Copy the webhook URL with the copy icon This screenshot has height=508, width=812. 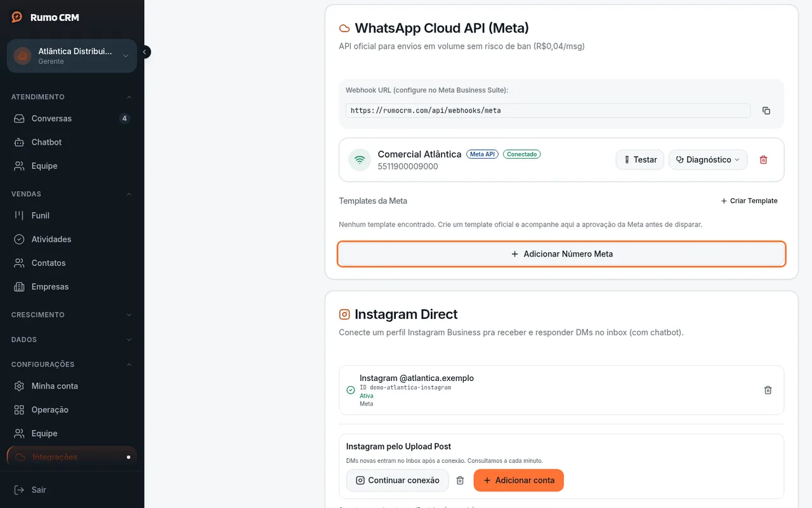coord(766,110)
